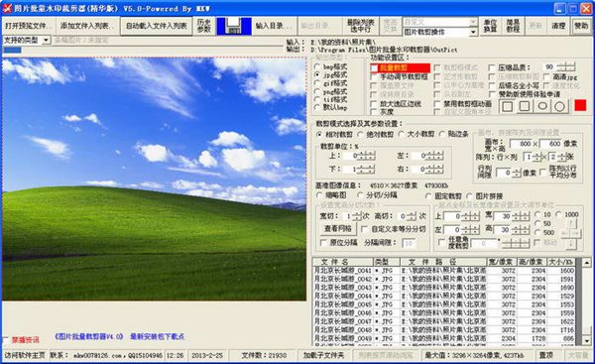Select 图片拼接 radio button

coord(470,196)
